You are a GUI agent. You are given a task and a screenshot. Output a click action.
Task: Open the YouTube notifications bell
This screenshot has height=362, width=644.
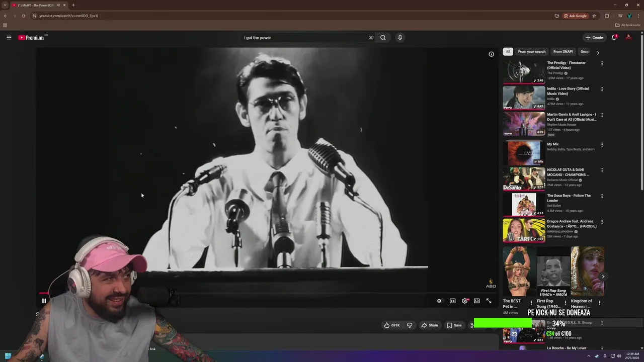coord(614,38)
